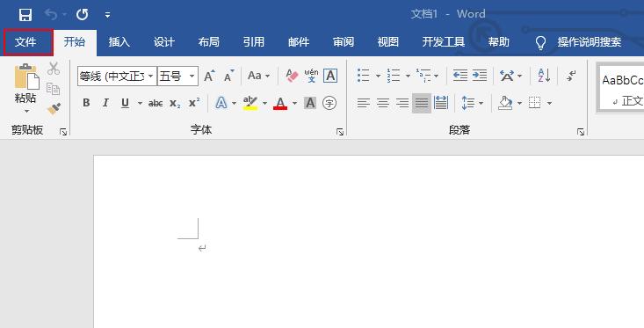Toggle Superscript formatting
This screenshot has height=328, width=644.
tap(194, 103)
